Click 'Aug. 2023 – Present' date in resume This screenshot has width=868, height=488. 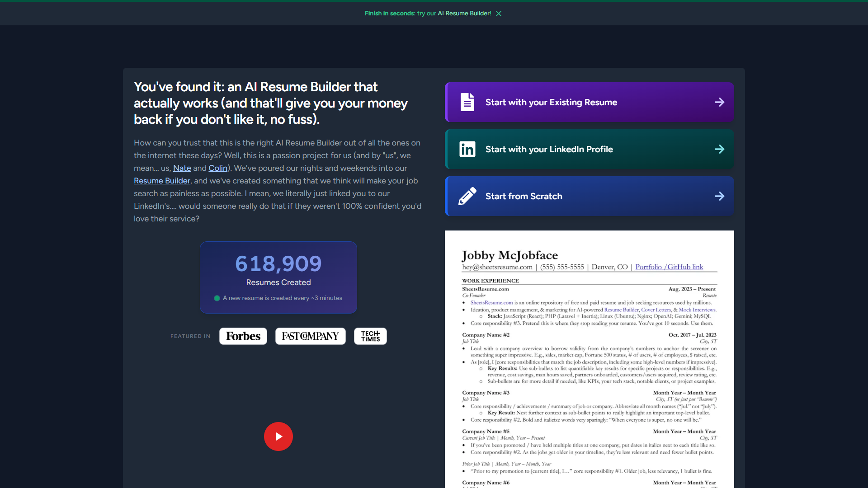[692, 289]
